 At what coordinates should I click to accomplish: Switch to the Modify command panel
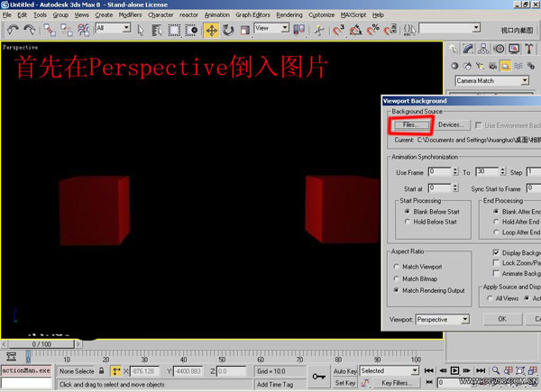point(468,49)
